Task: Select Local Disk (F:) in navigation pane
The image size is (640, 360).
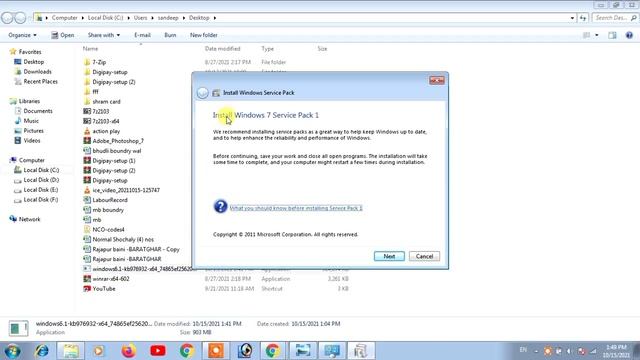Action: [41, 200]
